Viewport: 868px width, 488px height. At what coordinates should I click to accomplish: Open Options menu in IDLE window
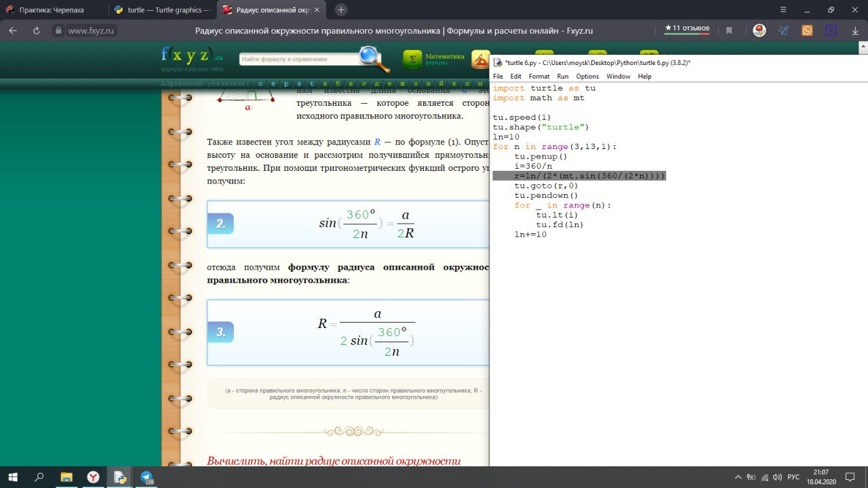point(587,77)
